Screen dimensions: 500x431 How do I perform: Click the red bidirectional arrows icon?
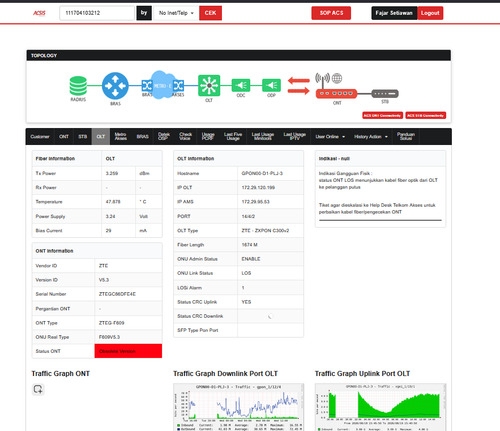[x=299, y=86]
